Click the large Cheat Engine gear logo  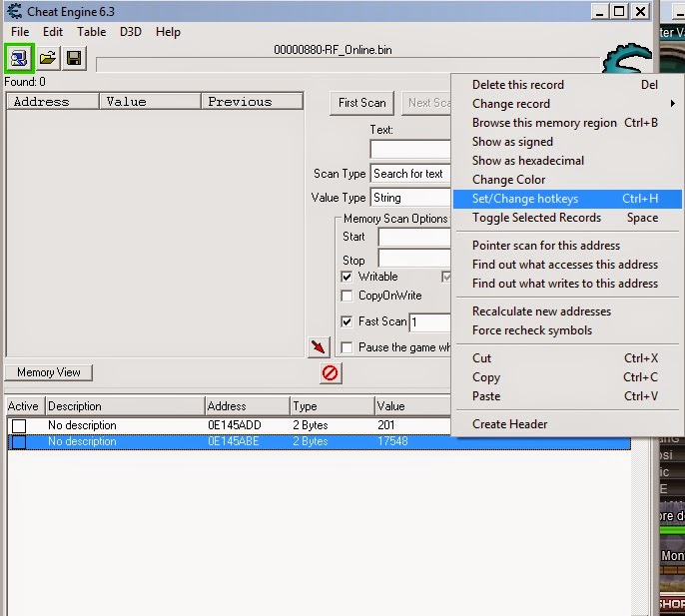click(627, 59)
